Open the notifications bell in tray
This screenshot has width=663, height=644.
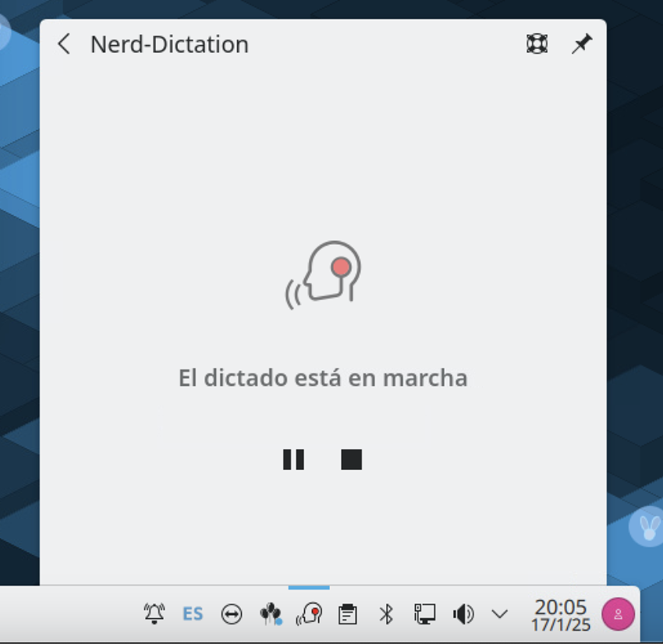click(154, 614)
